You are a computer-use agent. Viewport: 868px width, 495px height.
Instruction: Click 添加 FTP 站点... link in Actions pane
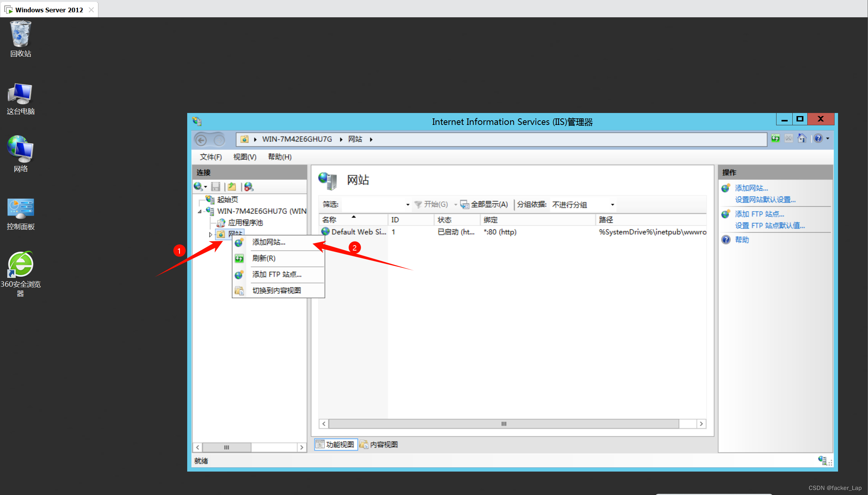(x=759, y=214)
